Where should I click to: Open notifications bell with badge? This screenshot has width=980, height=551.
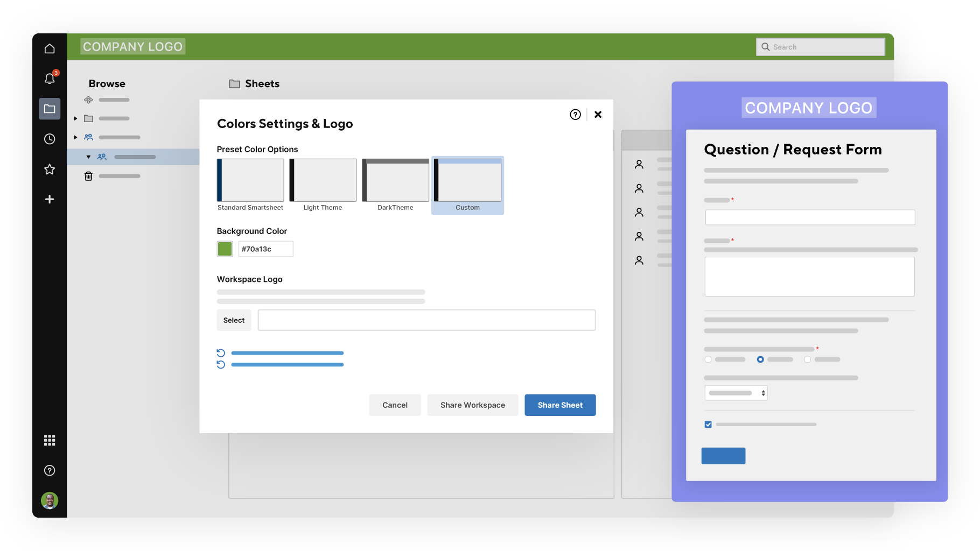click(50, 79)
